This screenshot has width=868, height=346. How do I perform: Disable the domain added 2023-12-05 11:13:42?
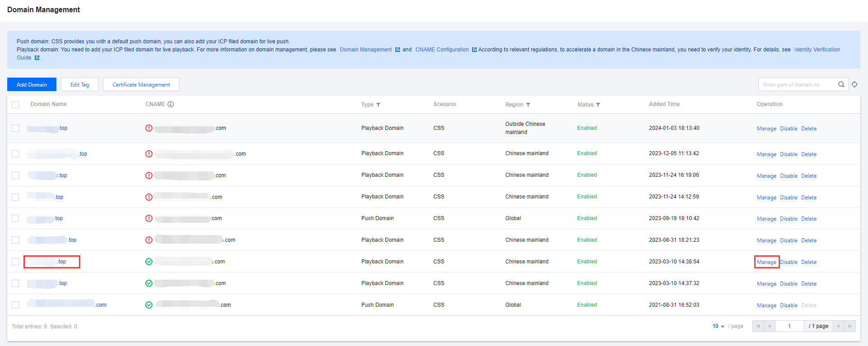[x=789, y=154]
